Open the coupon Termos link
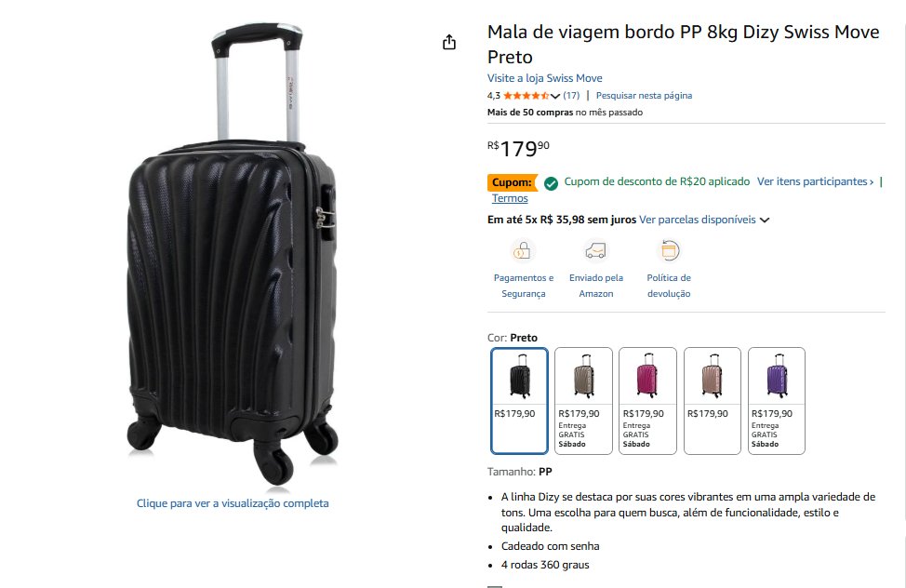Screen dimensions: 906x588 coord(510,198)
